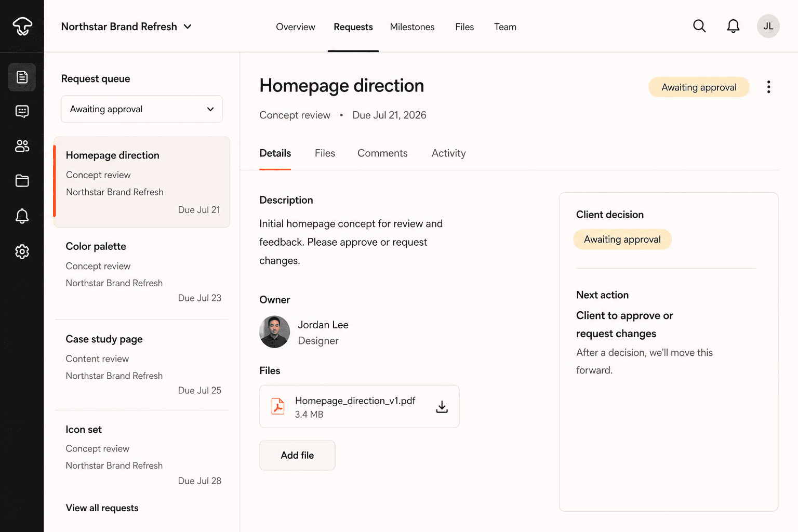Open the Awaiting approval queue filter dropdown

pyautogui.click(x=142, y=109)
